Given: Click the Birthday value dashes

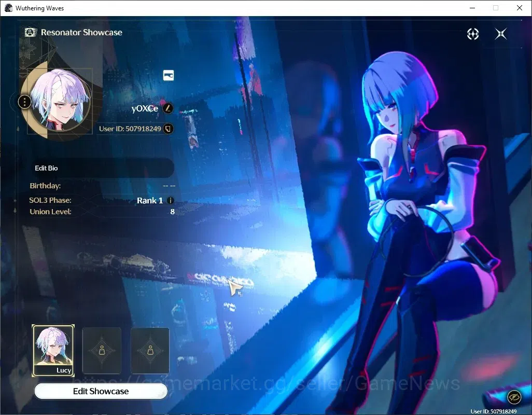Looking at the screenshot, I should coord(169,186).
